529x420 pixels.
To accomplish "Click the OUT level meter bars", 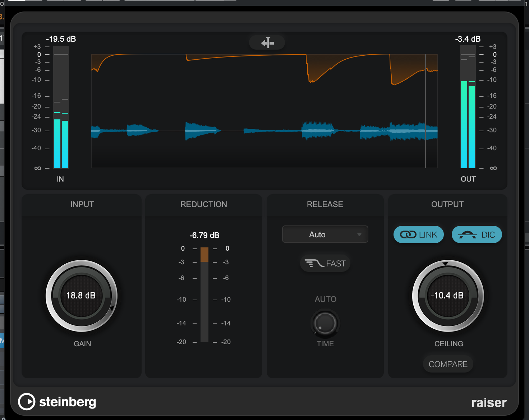I will click(x=468, y=107).
